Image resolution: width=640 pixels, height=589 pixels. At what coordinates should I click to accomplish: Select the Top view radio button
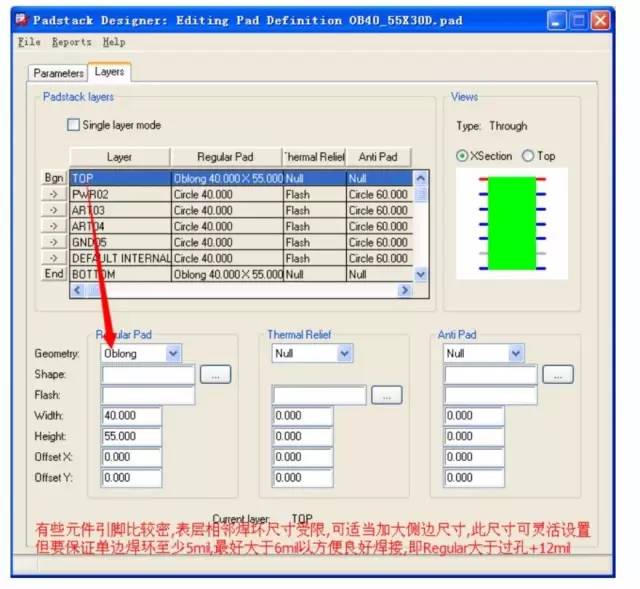click(528, 156)
